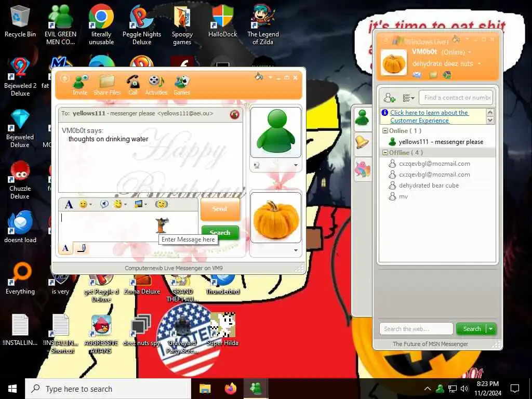Screen dimensions: 532x399
Task: Open the emoticon picker smiley
Action: point(83,204)
